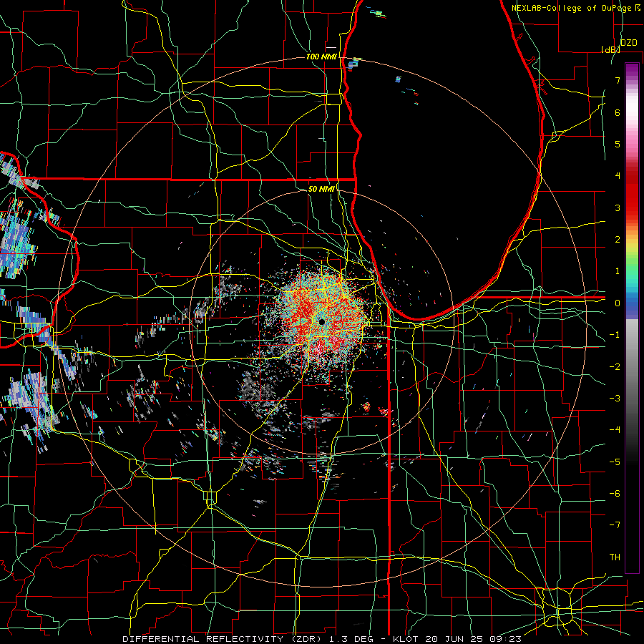Screen dimensions: 644x644
Task: Click the 2 value on color scale
Action: click(618, 240)
